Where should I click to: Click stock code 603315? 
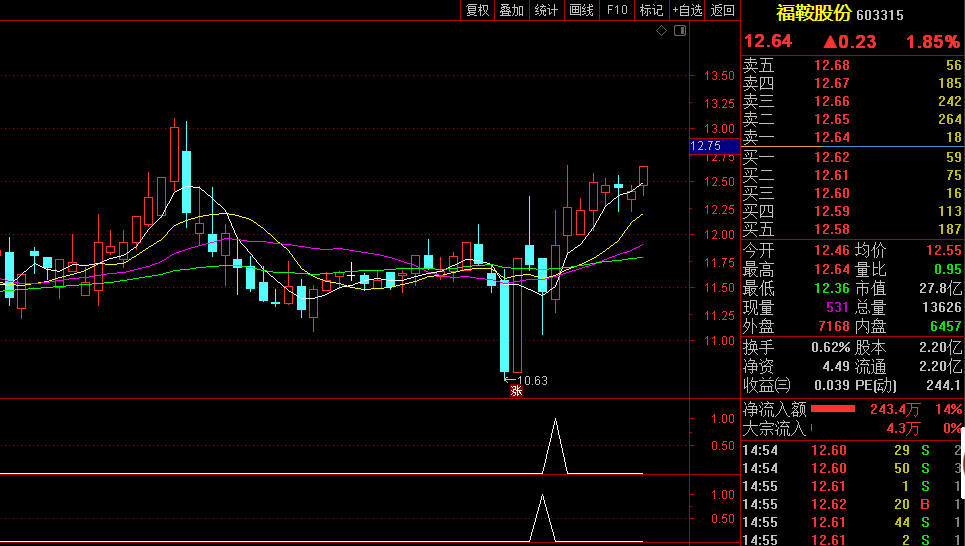pos(880,15)
